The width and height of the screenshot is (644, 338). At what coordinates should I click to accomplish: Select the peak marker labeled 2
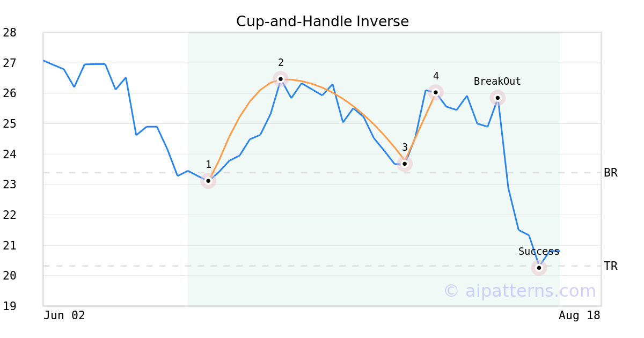[x=280, y=79]
